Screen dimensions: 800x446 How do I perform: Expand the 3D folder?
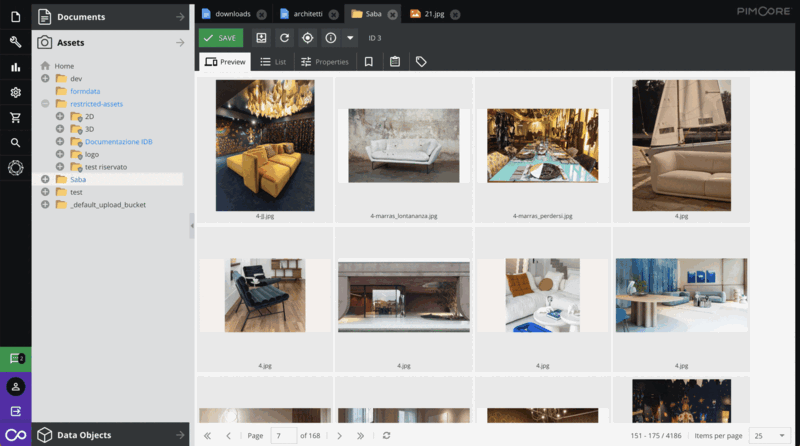(60, 129)
